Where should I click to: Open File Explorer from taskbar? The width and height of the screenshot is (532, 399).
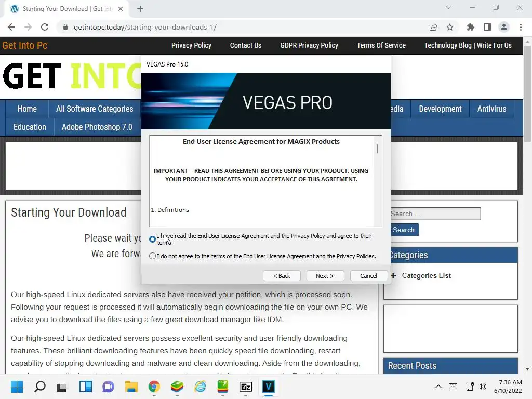[x=131, y=387]
